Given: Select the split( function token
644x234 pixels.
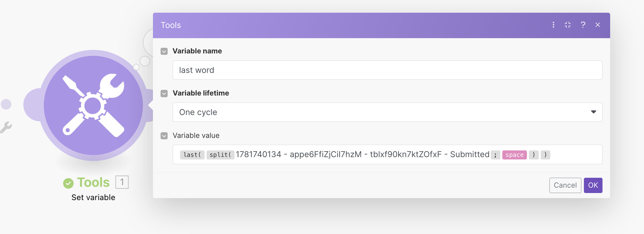Looking at the screenshot, I should 220,155.
